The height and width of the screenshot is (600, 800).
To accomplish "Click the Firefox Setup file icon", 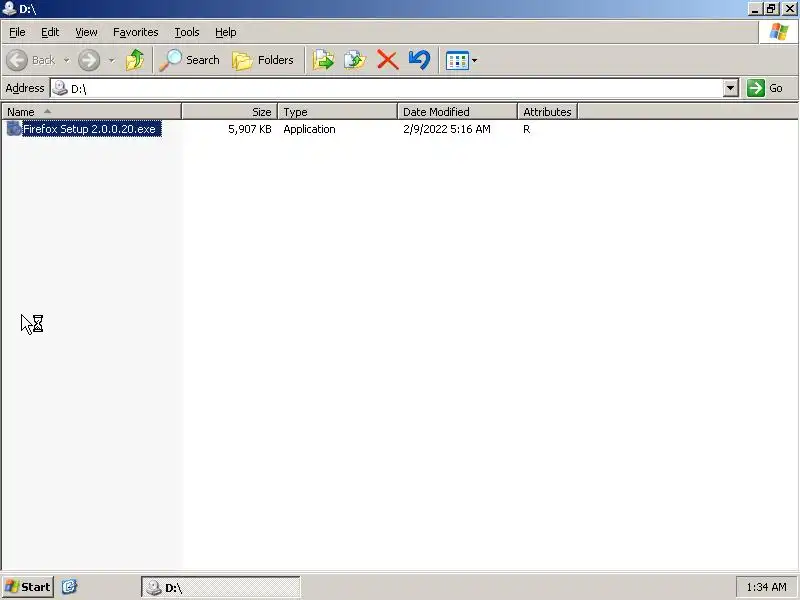I will click(14, 129).
